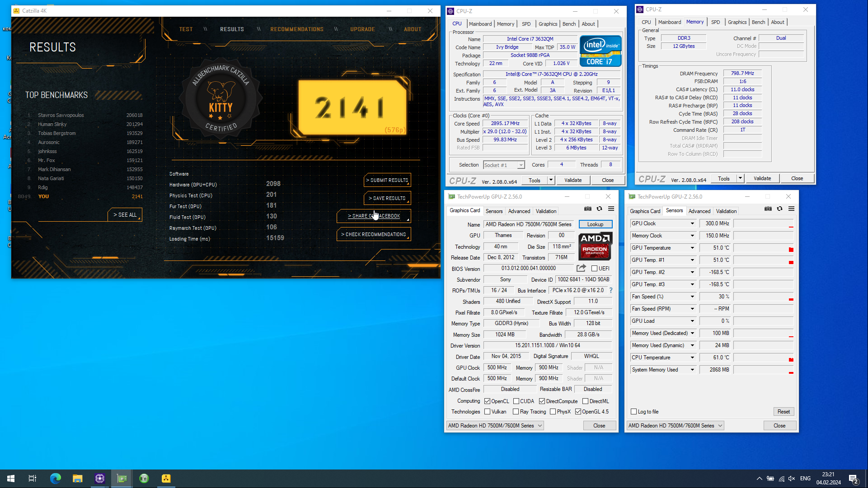Image resolution: width=868 pixels, height=488 pixels.
Task: Open hamburger menu in GPU-Z Graphics Card window
Action: [x=611, y=209]
